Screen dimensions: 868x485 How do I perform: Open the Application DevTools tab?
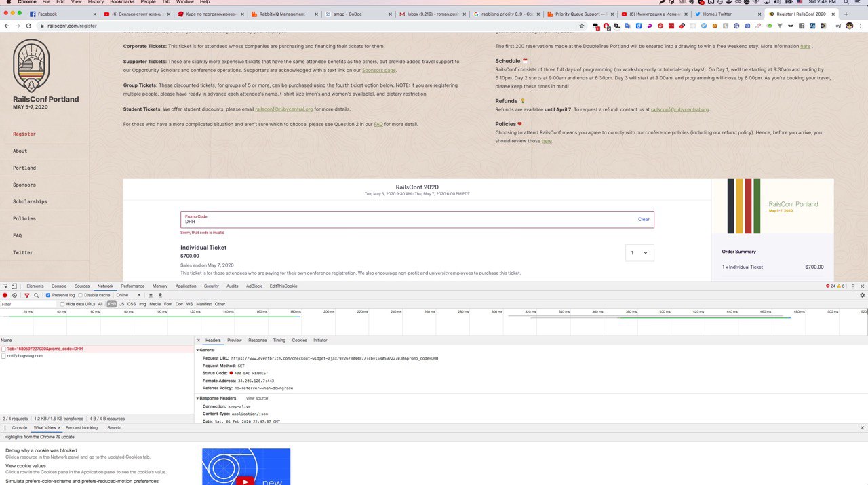(x=186, y=286)
